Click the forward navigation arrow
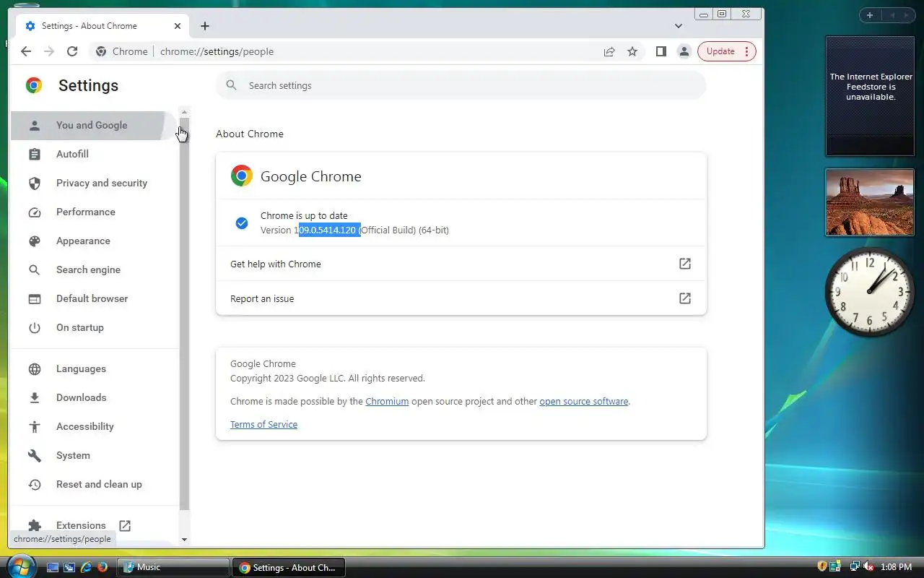Screen dimensions: 924x578 point(49,51)
